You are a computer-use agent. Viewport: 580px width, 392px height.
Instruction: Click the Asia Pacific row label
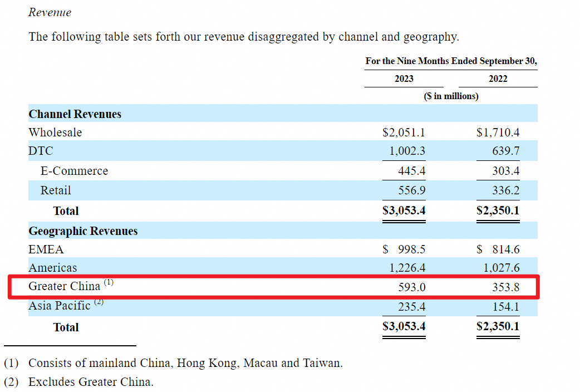[x=59, y=306]
